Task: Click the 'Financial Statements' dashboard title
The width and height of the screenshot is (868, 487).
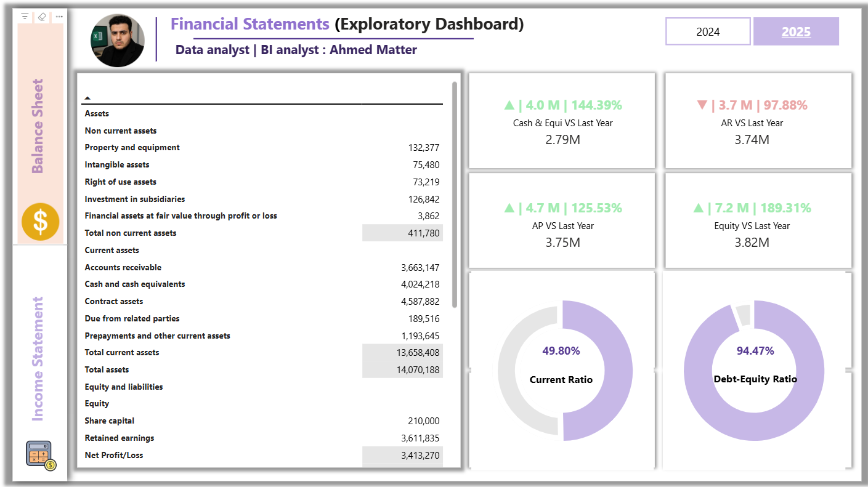Action: [250, 24]
